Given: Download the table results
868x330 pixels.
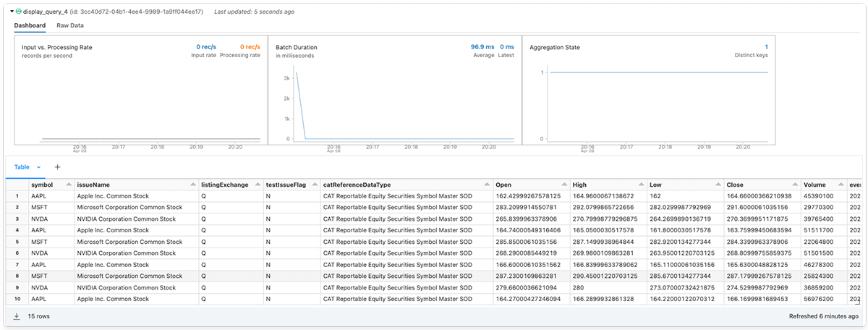Looking at the screenshot, I should [17, 316].
